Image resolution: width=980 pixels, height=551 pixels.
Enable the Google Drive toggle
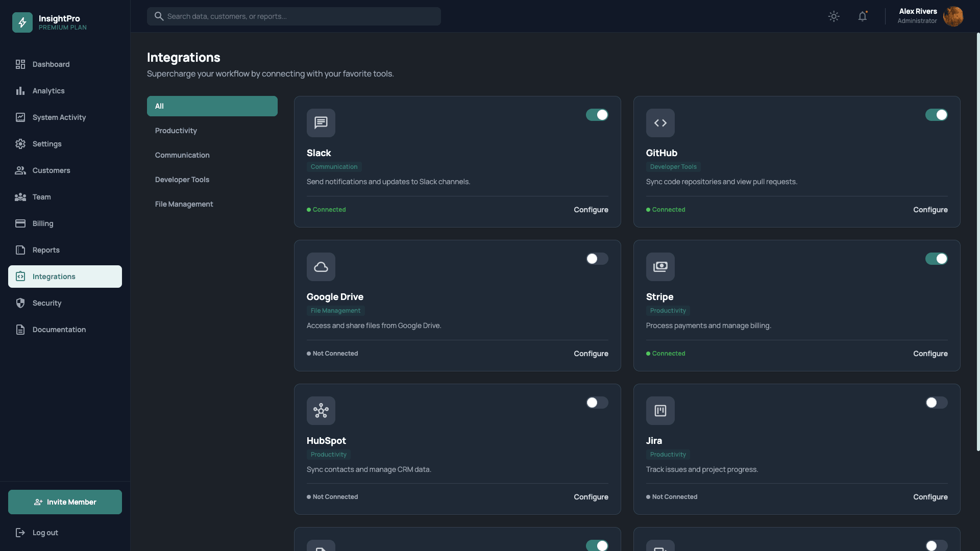pyautogui.click(x=597, y=259)
